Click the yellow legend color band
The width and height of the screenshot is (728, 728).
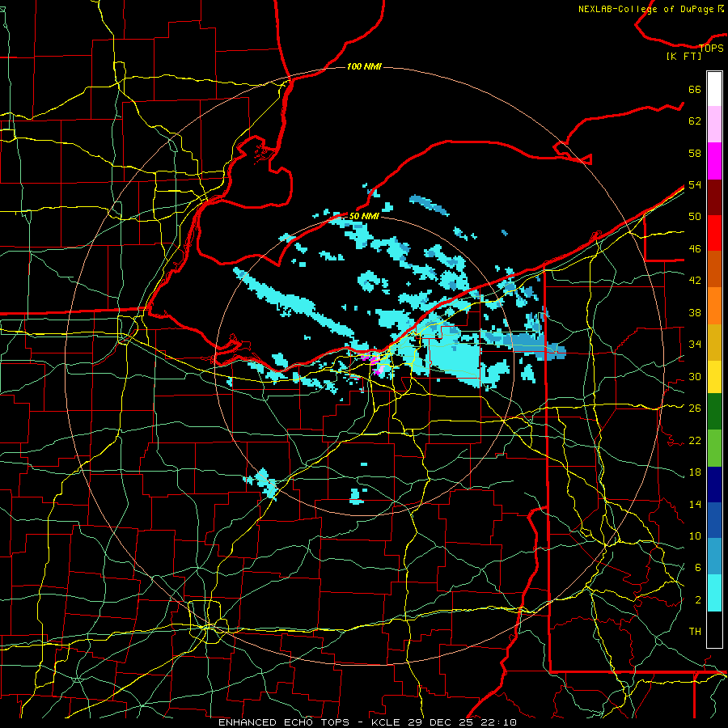(714, 378)
